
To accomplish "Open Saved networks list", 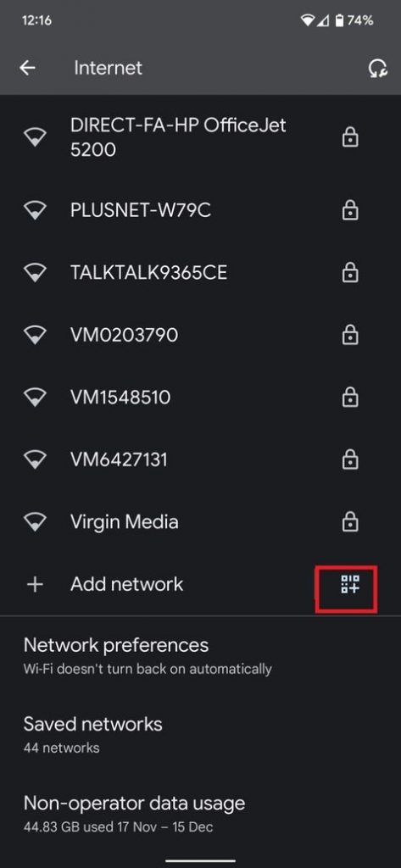I will (x=200, y=734).
